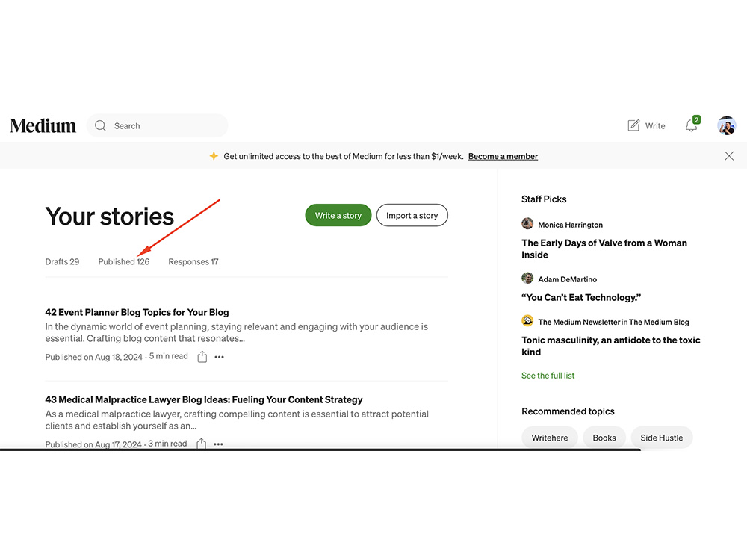747x560 pixels.
Task: Switch to the Published 126 tab
Action: (x=124, y=261)
